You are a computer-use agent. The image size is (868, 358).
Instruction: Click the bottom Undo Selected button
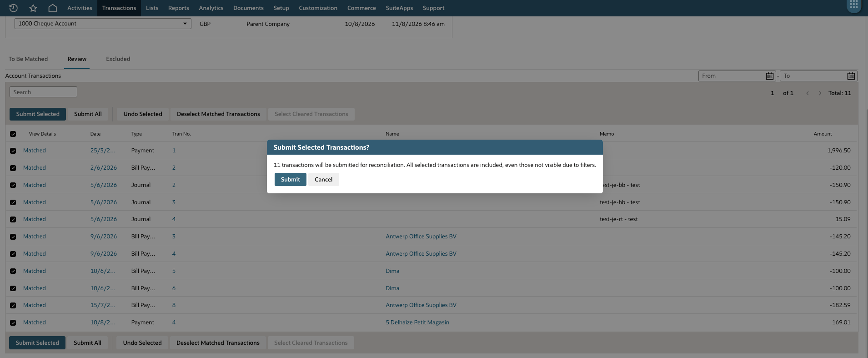pyautogui.click(x=142, y=343)
